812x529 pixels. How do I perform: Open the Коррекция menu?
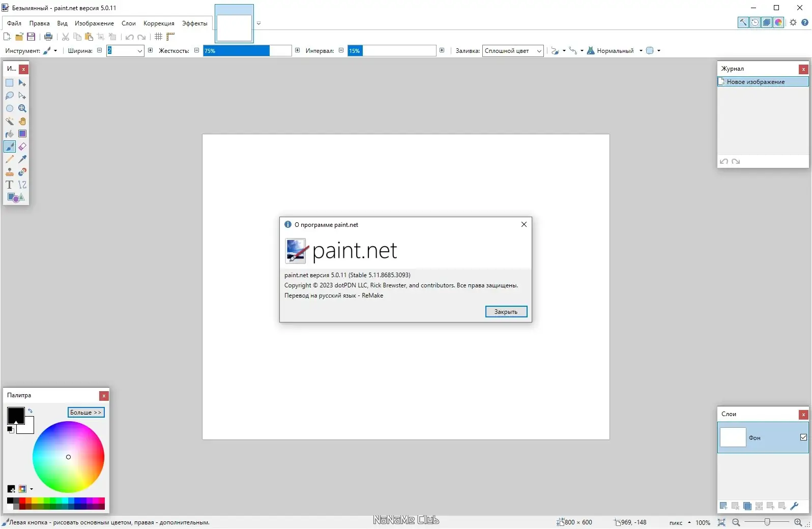[x=159, y=23]
